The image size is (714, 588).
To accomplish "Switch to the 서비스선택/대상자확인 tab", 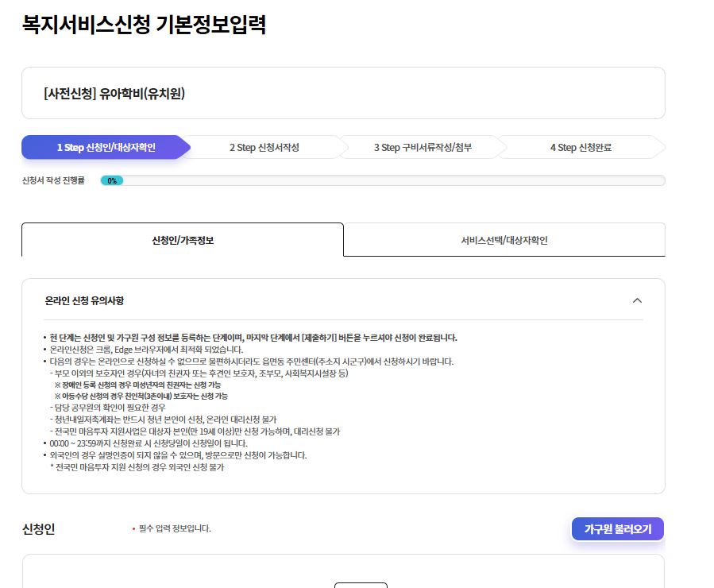I will click(504, 240).
